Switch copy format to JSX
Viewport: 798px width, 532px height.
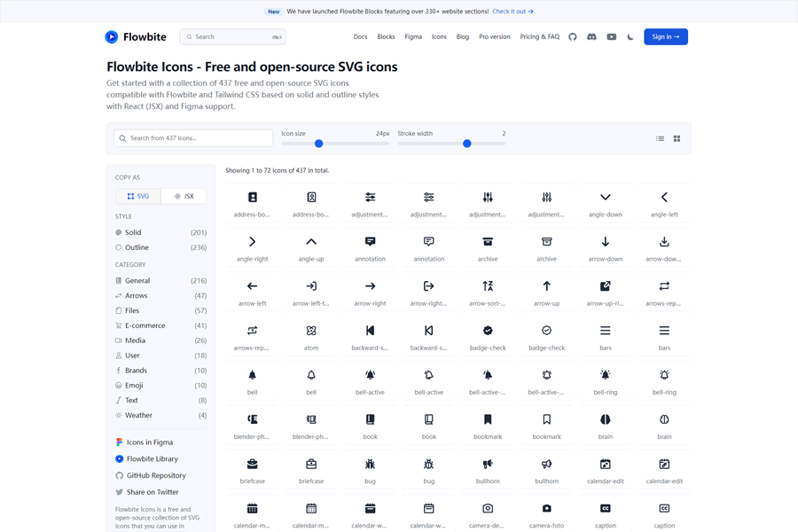[x=184, y=196]
